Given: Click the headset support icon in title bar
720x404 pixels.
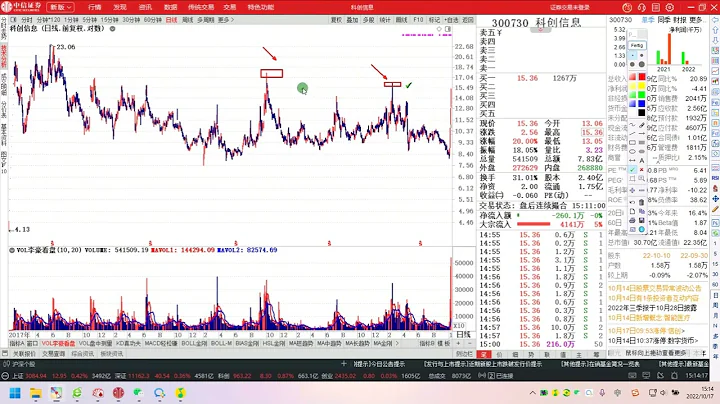Looking at the screenshot, I should coord(641,7).
